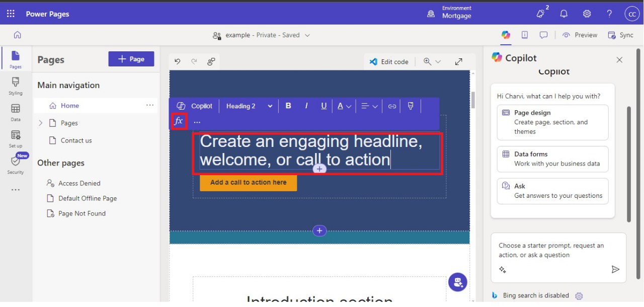
Task: Click the Copilot prompt input field
Action: point(551,251)
